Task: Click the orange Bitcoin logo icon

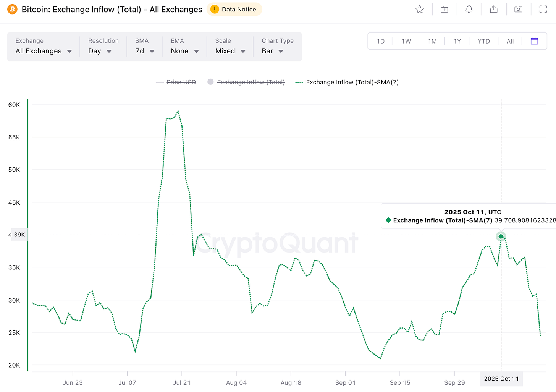Action: [x=12, y=9]
